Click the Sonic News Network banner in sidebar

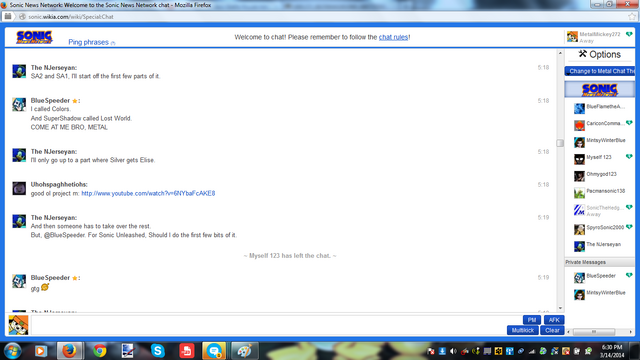(600, 89)
